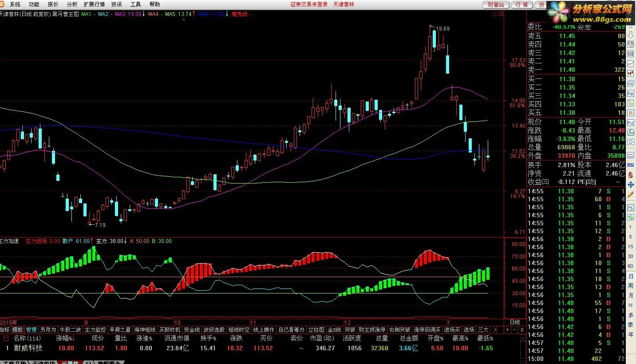The height and width of the screenshot is (364, 636).
Task: Click the diamond icon at chart top-right
Action: (x=494, y=14)
